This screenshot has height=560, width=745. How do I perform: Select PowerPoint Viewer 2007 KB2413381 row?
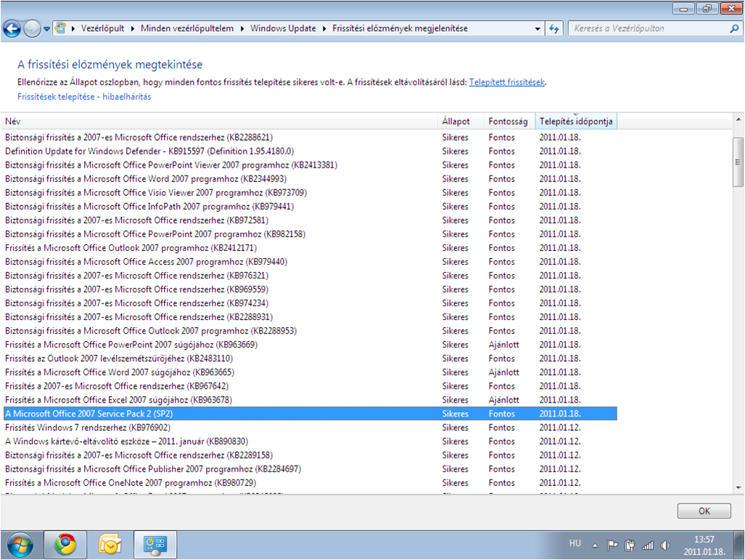[x=310, y=165]
